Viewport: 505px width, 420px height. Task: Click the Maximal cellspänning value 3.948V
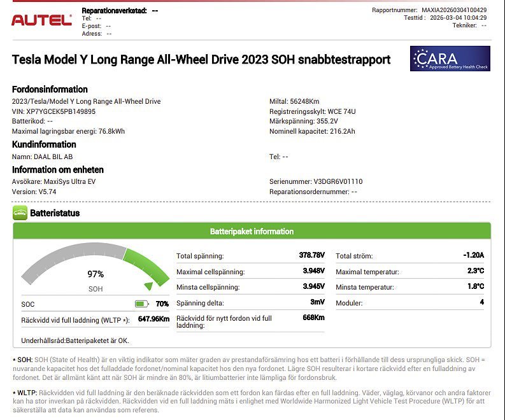pyautogui.click(x=312, y=272)
